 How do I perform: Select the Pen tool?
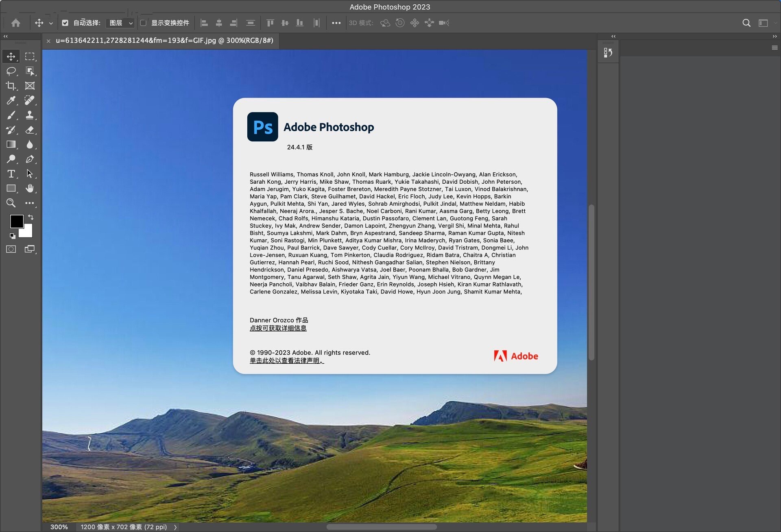29,159
